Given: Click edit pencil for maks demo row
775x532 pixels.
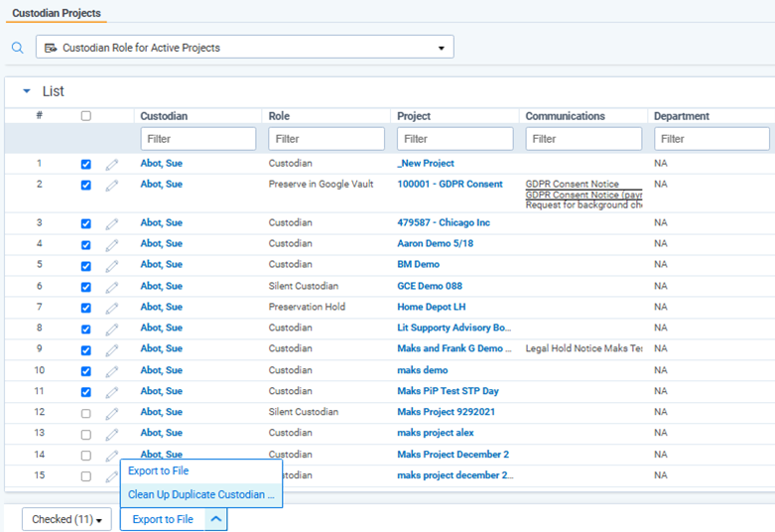Looking at the screenshot, I should point(112,371).
